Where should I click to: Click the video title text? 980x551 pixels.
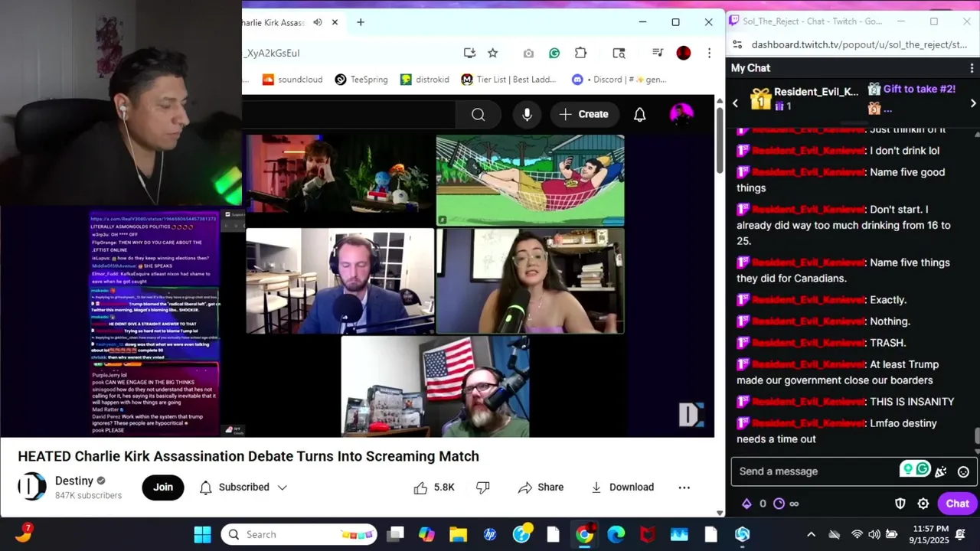248,456
